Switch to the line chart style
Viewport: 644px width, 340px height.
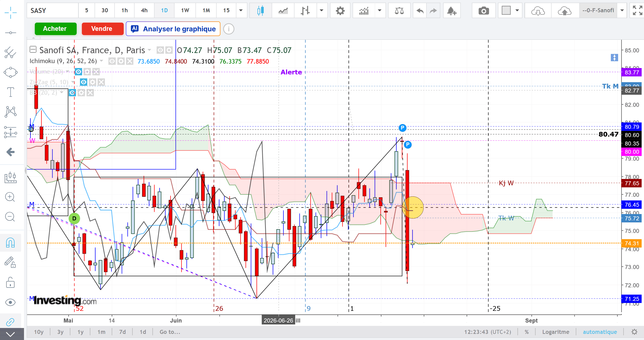[283, 11]
